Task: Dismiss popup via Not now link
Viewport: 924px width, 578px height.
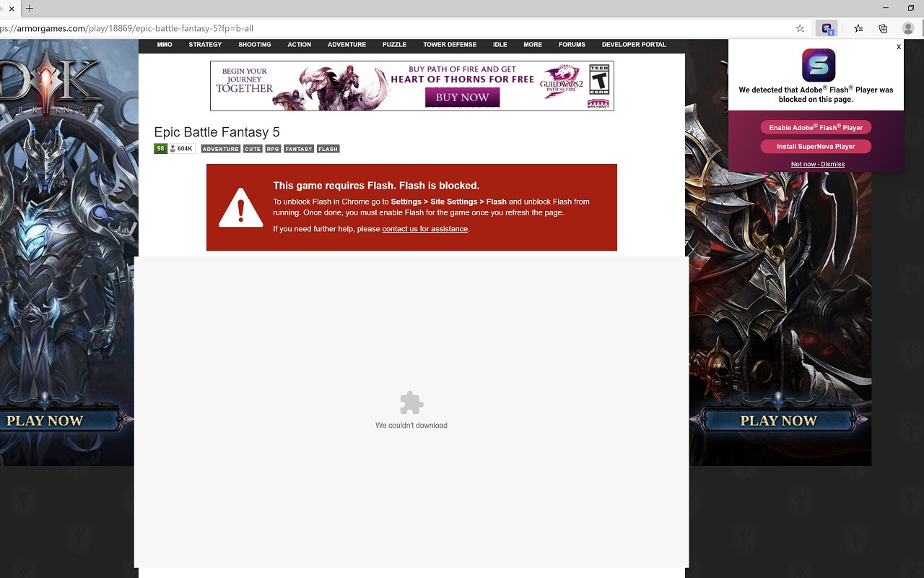Action: pyautogui.click(x=817, y=164)
